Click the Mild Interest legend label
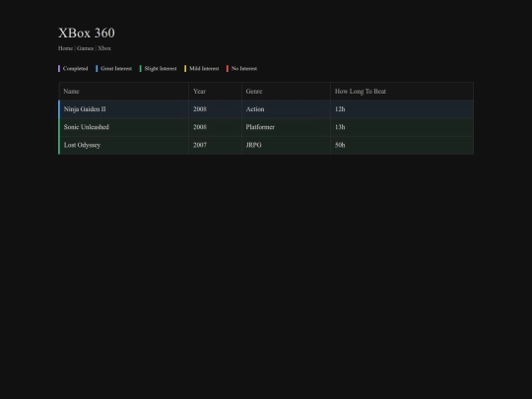This screenshot has height=399, width=532. pos(204,69)
